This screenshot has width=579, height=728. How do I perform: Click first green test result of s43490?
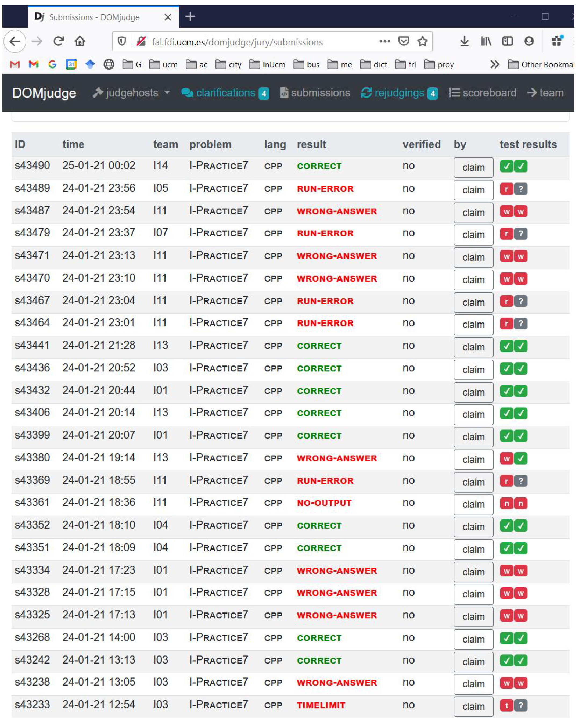point(506,166)
